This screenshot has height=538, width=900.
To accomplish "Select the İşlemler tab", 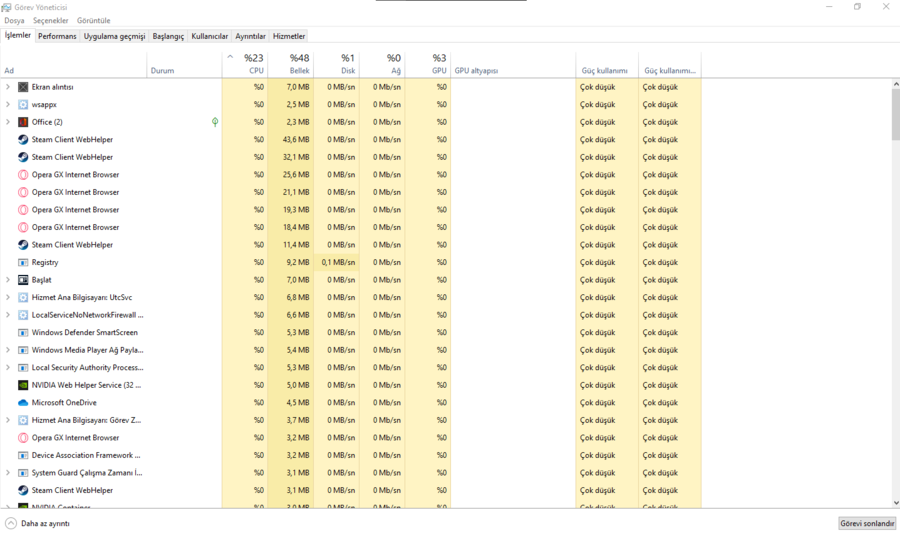I will point(18,35).
